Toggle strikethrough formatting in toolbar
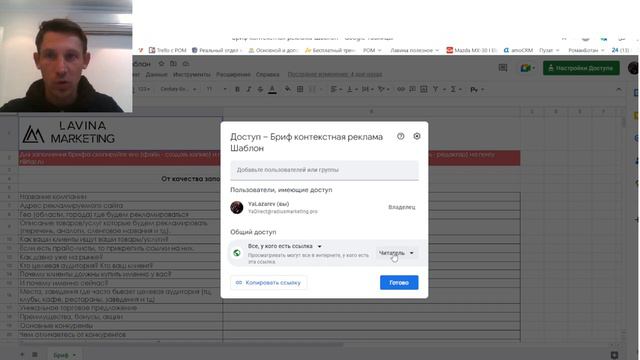Image resolution: width=640 pixels, height=360 pixels. (260, 89)
